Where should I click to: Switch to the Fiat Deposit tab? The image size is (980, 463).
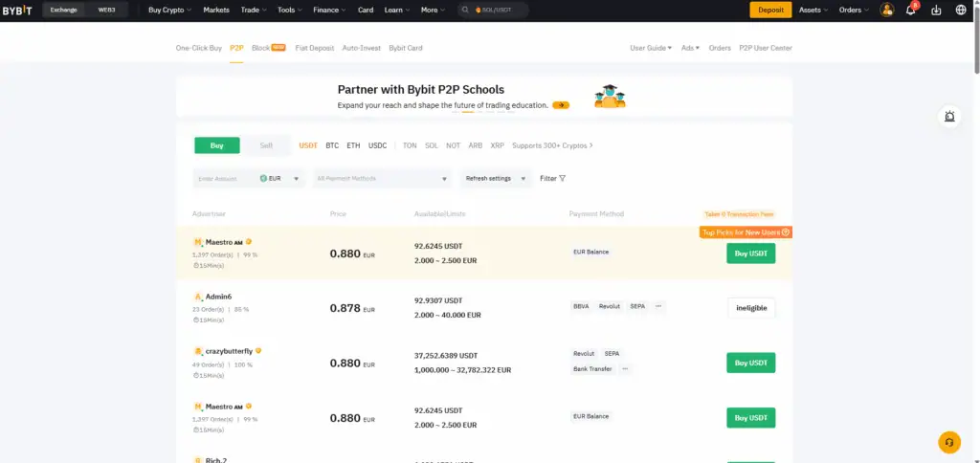314,48
